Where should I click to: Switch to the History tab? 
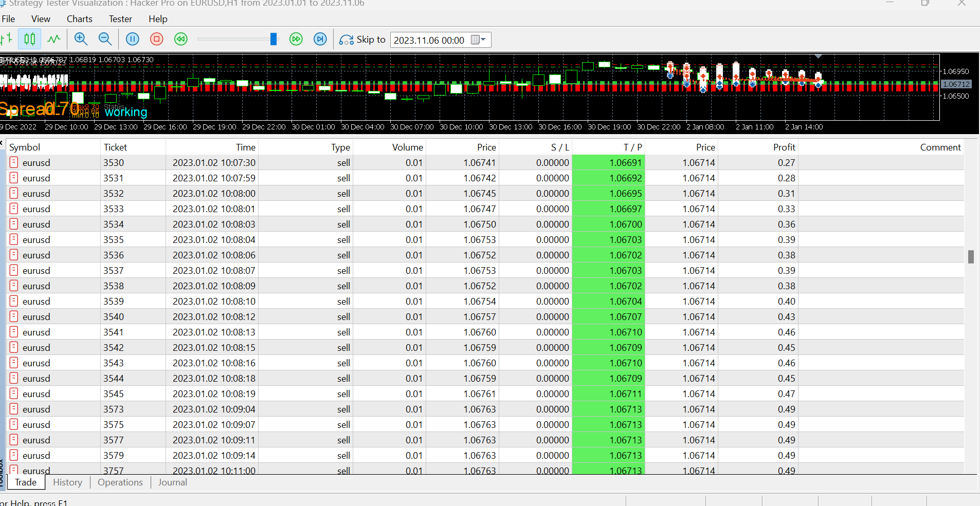click(x=67, y=482)
